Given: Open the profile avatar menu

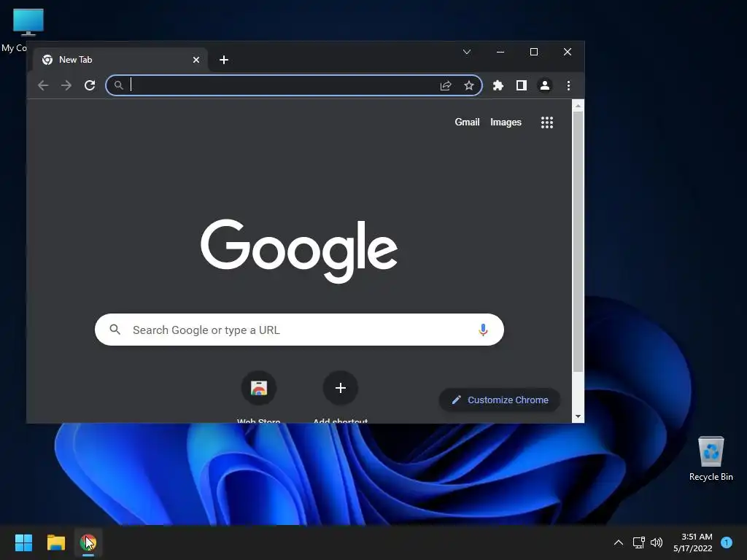Looking at the screenshot, I should [544, 85].
